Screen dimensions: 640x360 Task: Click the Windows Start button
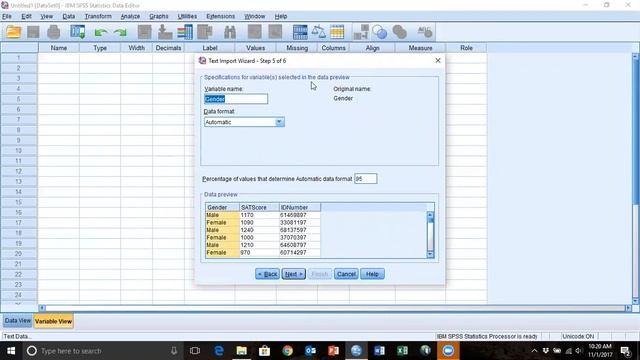[x=11, y=351]
